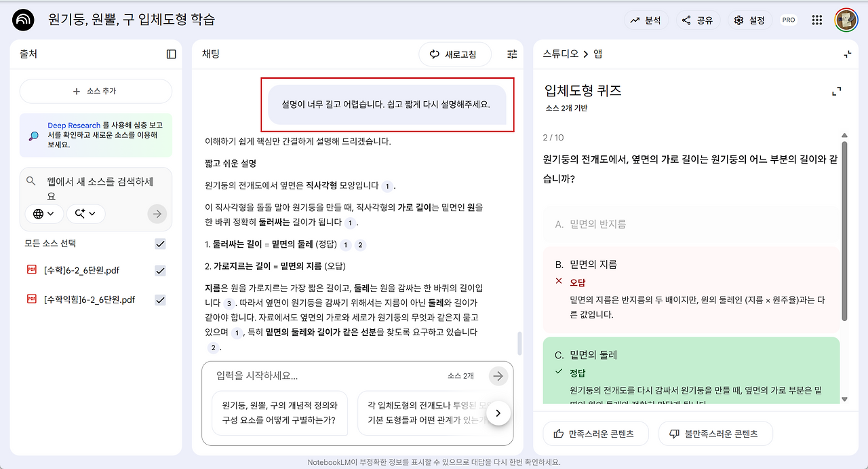This screenshot has width=868, height=469.
Task: Send the chat message arrow
Action: coord(498,375)
